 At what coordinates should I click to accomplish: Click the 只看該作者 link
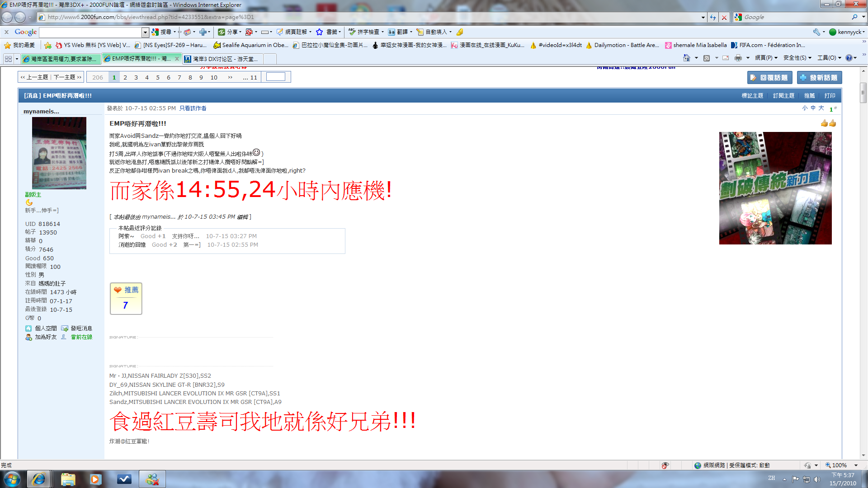point(193,108)
